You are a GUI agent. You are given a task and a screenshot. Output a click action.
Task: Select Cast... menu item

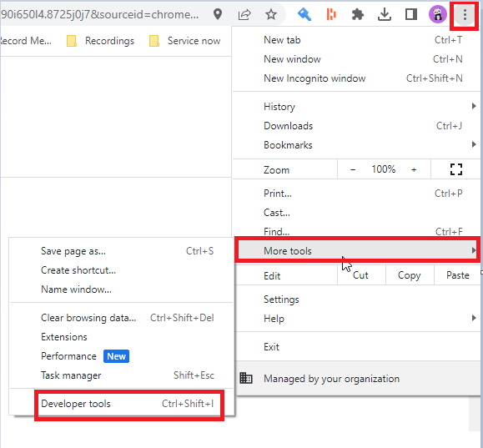point(356,213)
